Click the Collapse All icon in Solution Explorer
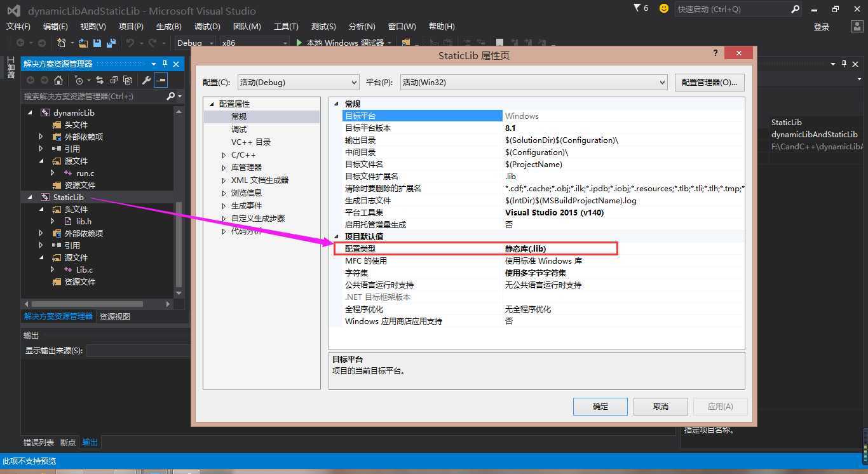 coord(114,80)
